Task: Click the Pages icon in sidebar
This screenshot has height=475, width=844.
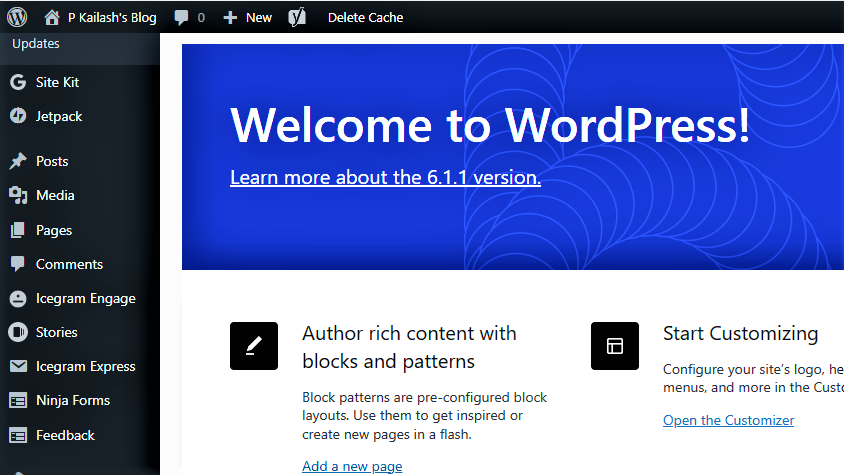Action: tap(18, 230)
